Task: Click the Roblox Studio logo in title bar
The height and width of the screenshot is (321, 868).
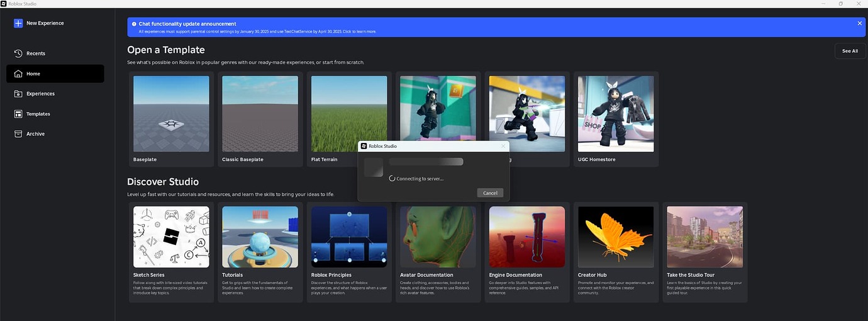Action: (4, 3)
